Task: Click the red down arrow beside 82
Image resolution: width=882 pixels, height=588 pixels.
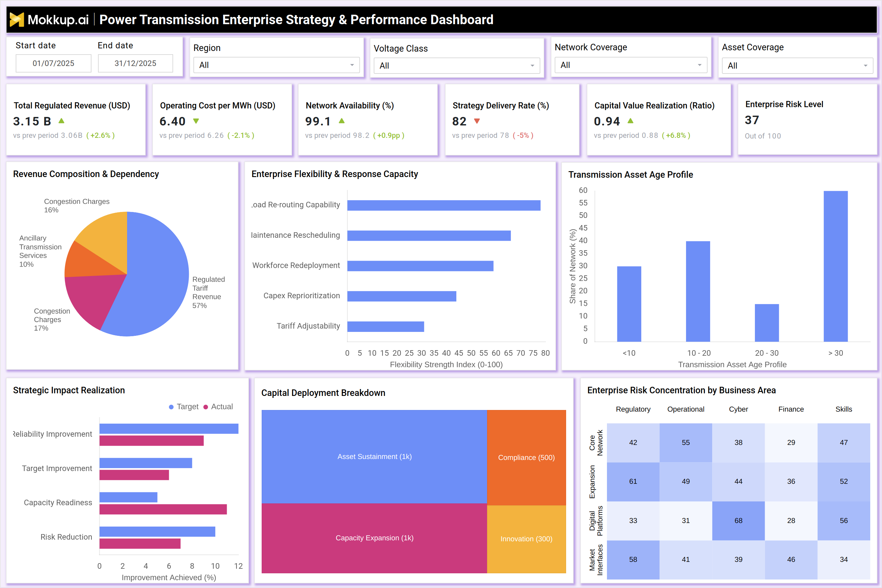Action: point(477,121)
